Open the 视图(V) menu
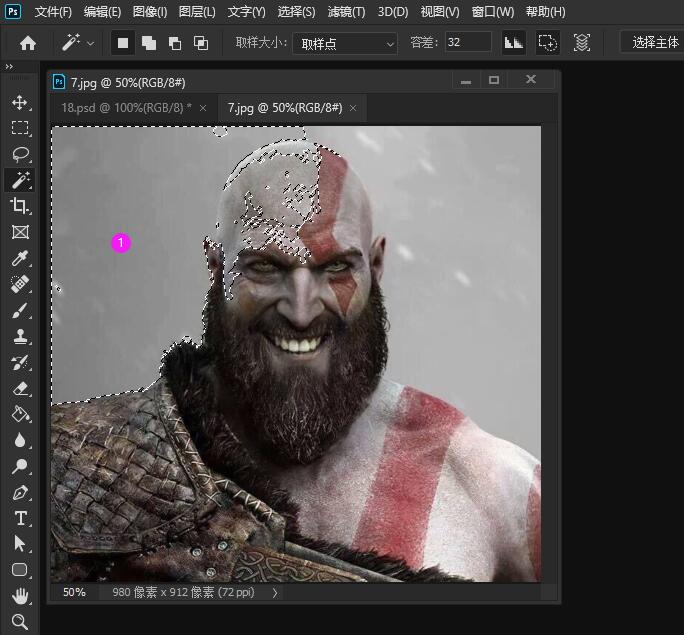This screenshot has height=635, width=684. [x=440, y=12]
